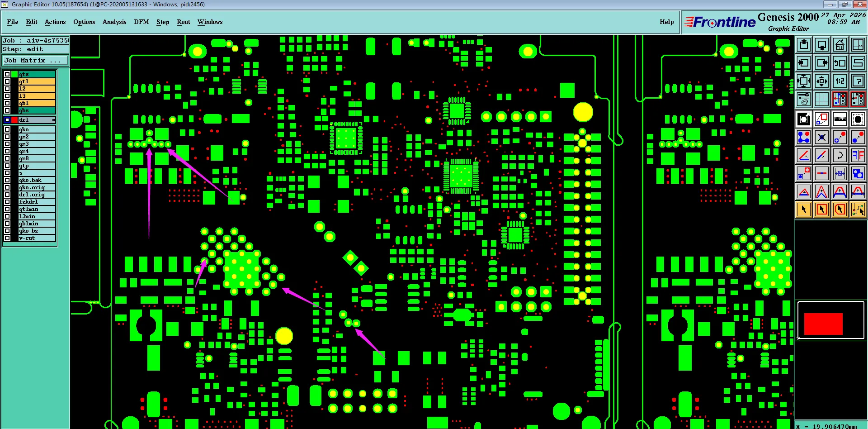Toggle the grid display icon
Image resolution: width=868 pixels, height=429 pixels.
pos(821,99)
